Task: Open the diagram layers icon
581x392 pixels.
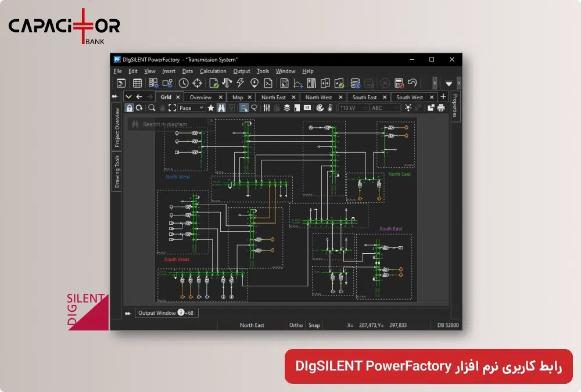Action: pos(287,108)
